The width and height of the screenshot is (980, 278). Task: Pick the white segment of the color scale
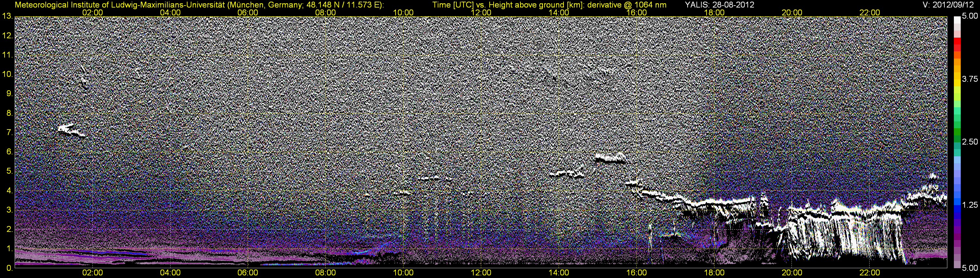click(957, 20)
